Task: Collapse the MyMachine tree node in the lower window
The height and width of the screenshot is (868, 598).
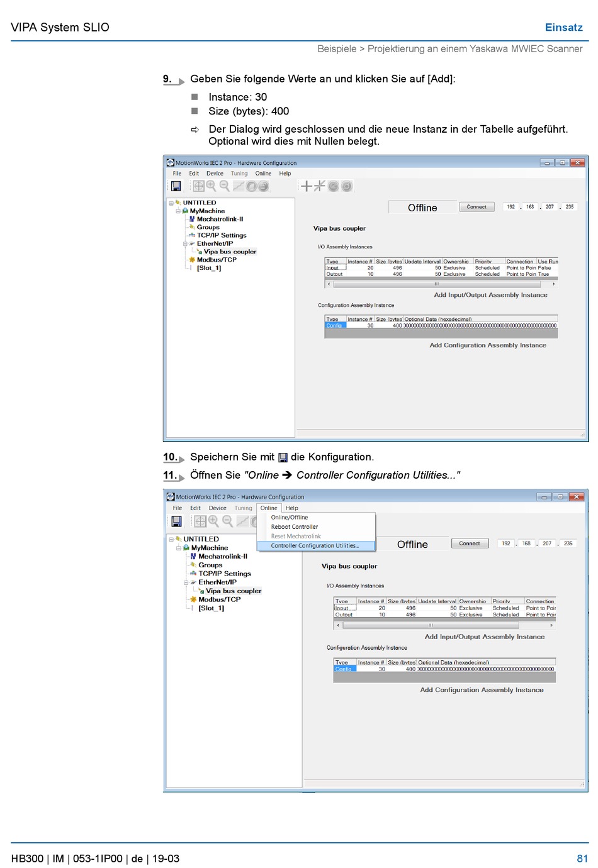Action: 179,548
